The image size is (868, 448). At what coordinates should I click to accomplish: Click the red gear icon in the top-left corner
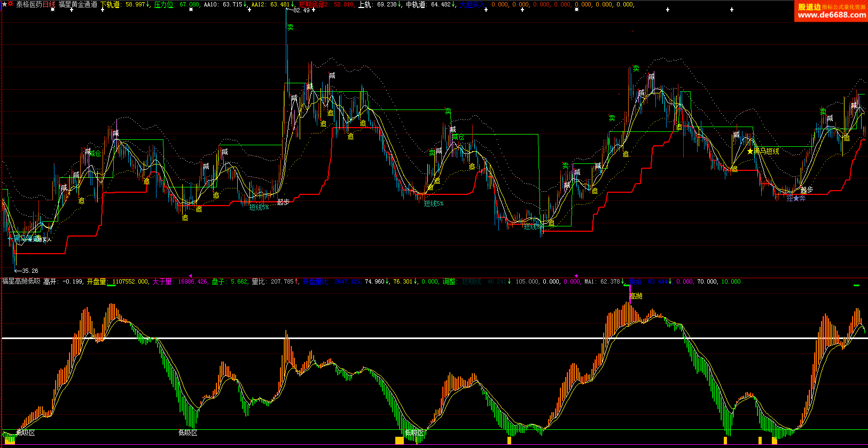(10, 4)
